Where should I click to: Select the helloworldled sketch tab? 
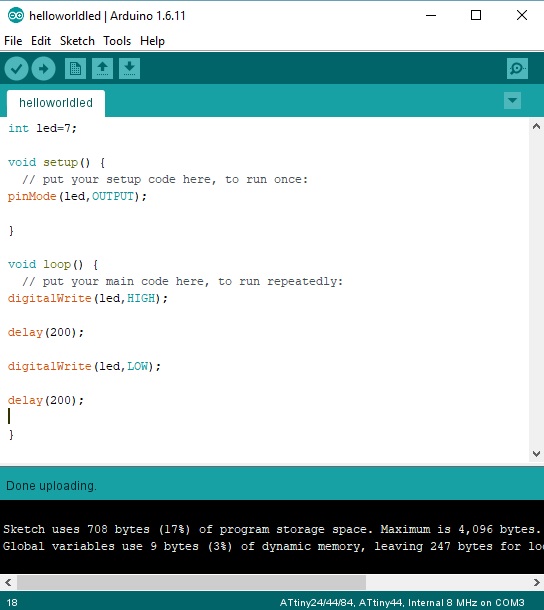point(56,103)
